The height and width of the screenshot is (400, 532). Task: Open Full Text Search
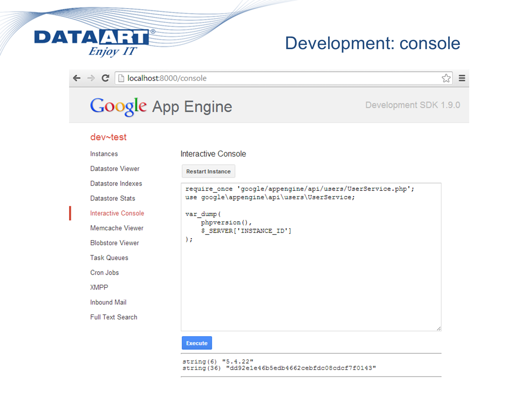pyautogui.click(x=113, y=317)
